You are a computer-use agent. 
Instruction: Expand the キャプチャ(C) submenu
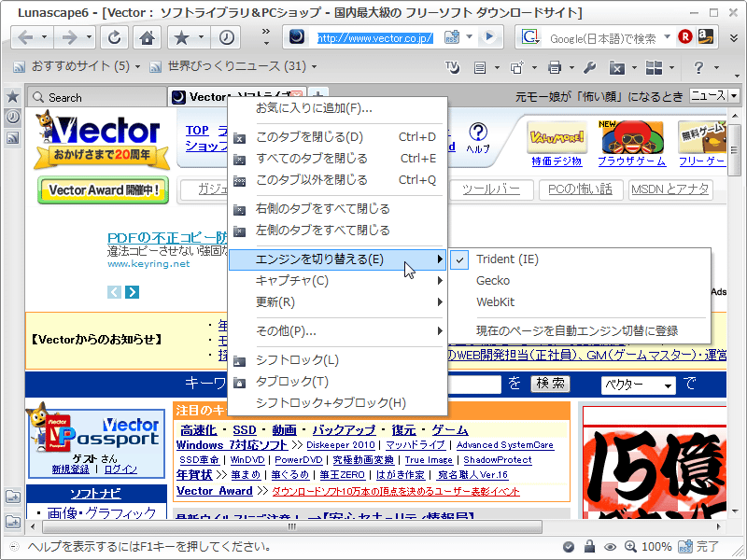click(337, 281)
